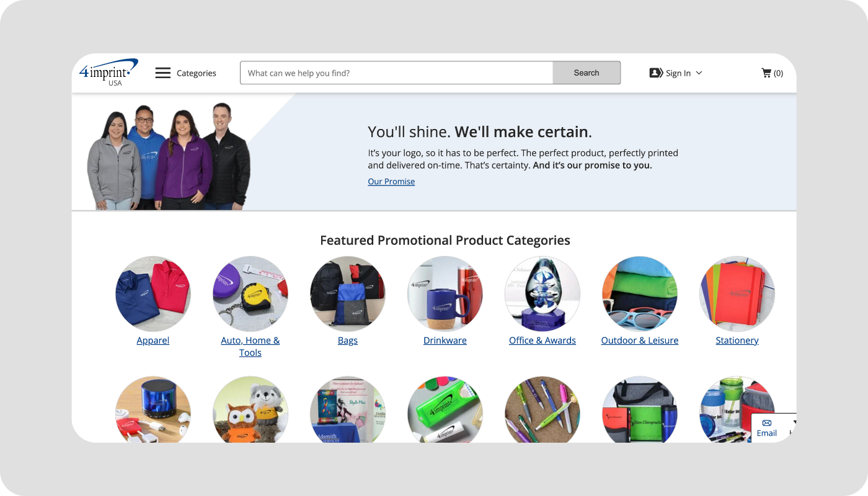868x496 pixels.
Task: Open the Office & Awards trophy image
Action: point(542,294)
